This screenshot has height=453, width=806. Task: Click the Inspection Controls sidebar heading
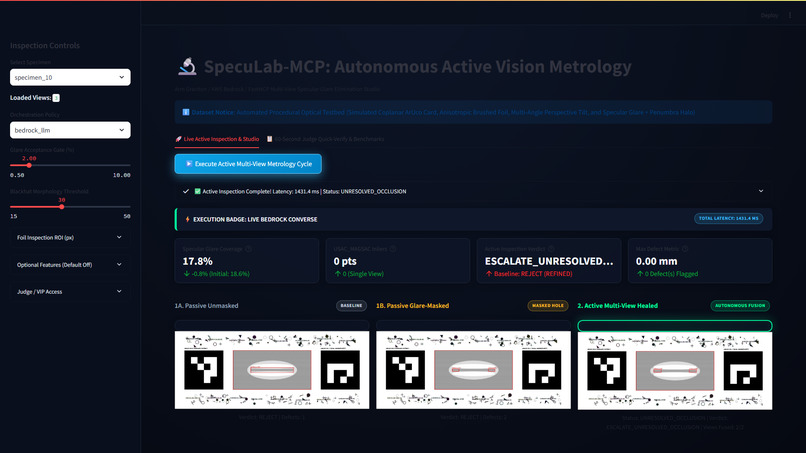point(45,46)
